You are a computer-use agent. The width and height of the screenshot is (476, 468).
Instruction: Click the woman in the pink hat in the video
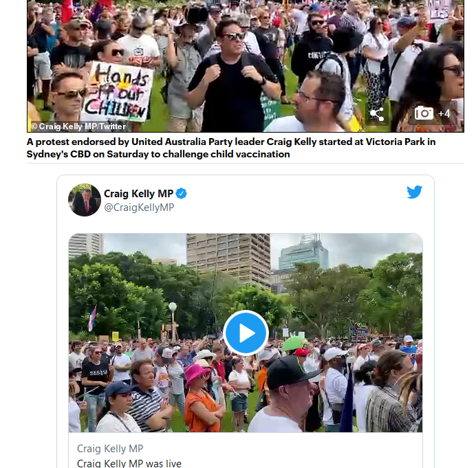point(203,397)
